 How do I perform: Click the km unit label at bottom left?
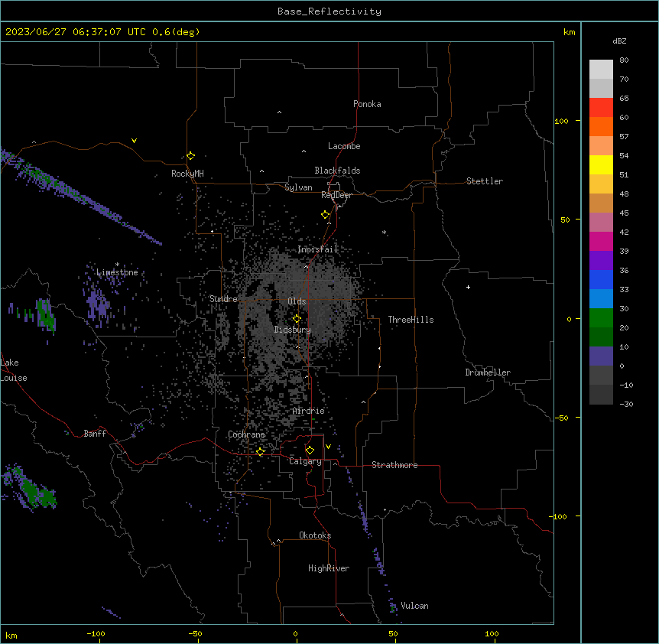point(11,635)
